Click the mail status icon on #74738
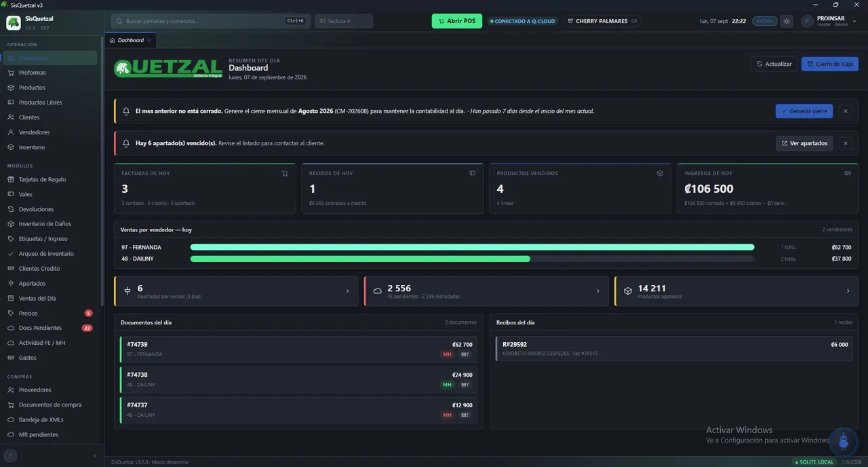Viewport: 868px width, 467px height. (465, 385)
